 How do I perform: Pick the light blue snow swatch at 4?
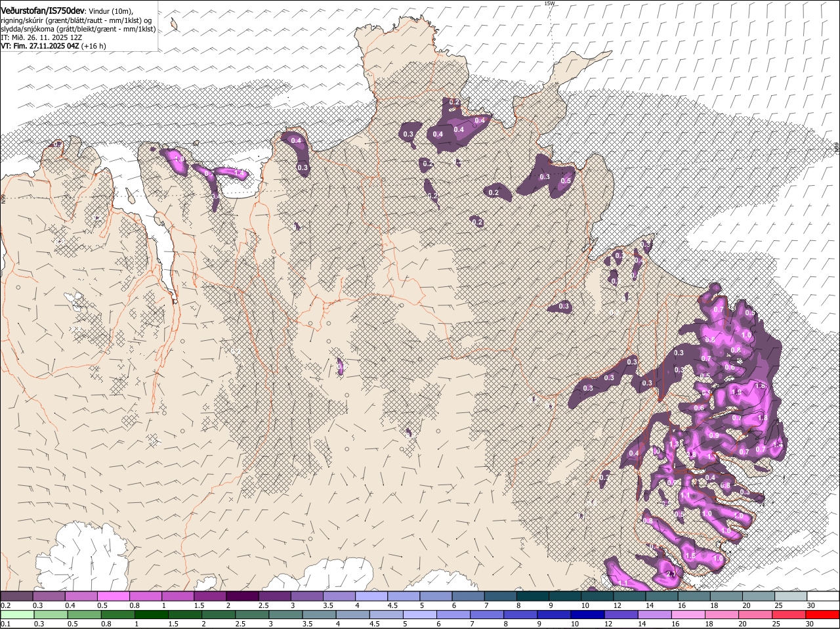371,596
